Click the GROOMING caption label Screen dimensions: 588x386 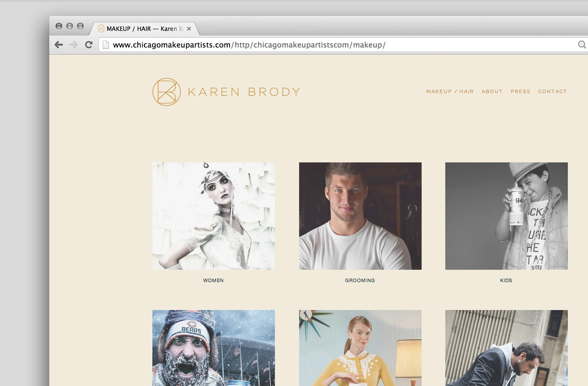click(x=360, y=280)
